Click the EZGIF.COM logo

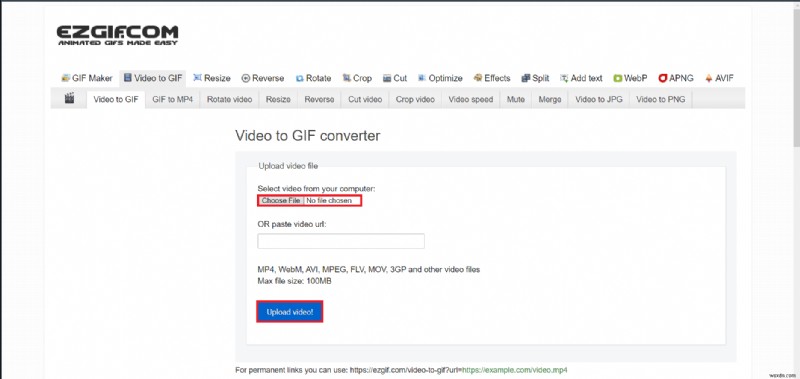117,35
